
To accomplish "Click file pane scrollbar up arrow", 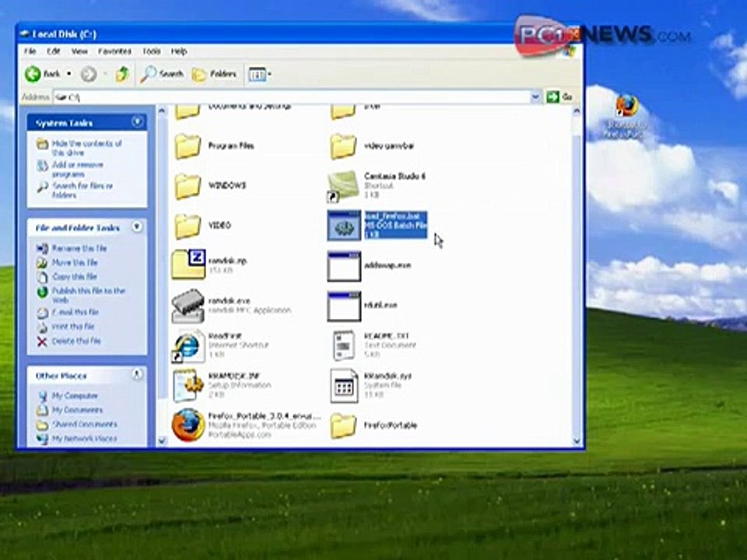I will [577, 111].
